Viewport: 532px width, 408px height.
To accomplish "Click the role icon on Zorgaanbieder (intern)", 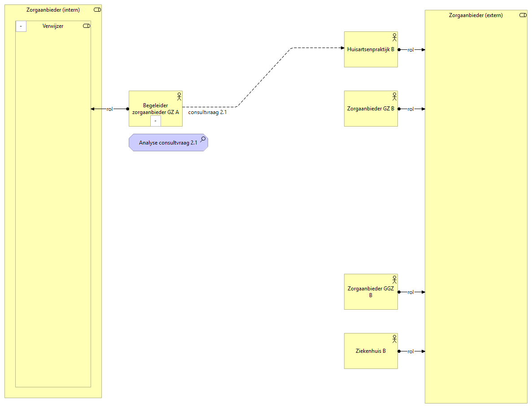I will coord(97,10).
